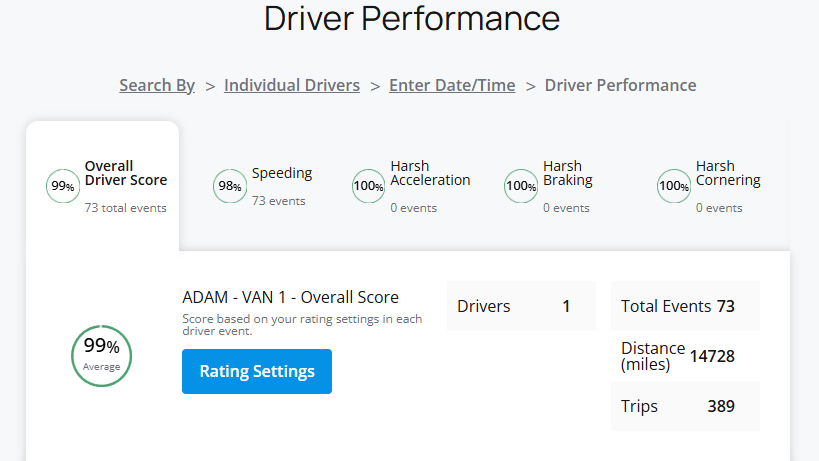Click the 100% Harsh Braking score circle
Viewport: 819px width, 461px height.
pos(521,186)
